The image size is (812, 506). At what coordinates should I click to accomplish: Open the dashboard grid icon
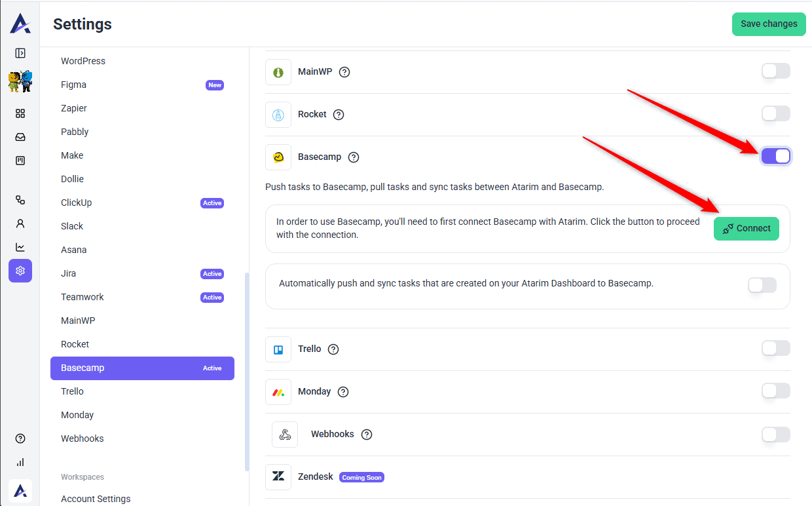coord(20,113)
